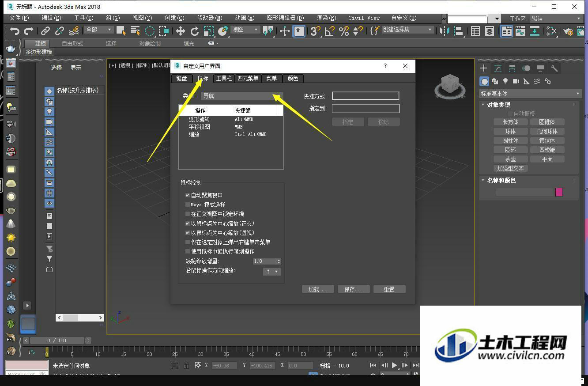
Task: Click the pink object color swatch
Action: coord(559,192)
